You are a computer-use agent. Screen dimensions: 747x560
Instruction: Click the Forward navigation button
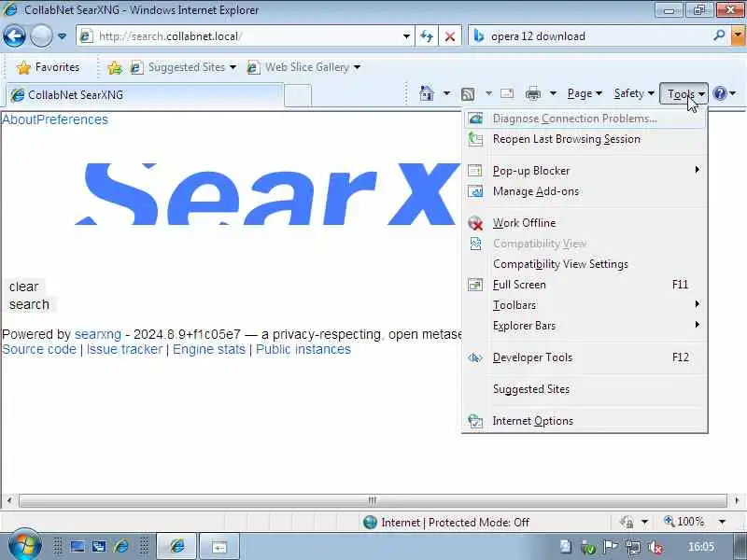[41, 36]
